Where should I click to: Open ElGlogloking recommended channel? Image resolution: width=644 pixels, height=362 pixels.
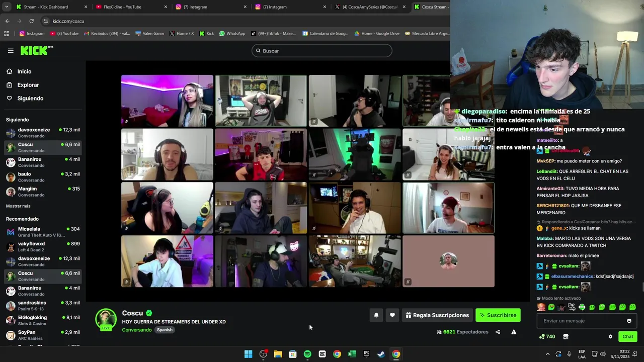(x=43, y=320)
